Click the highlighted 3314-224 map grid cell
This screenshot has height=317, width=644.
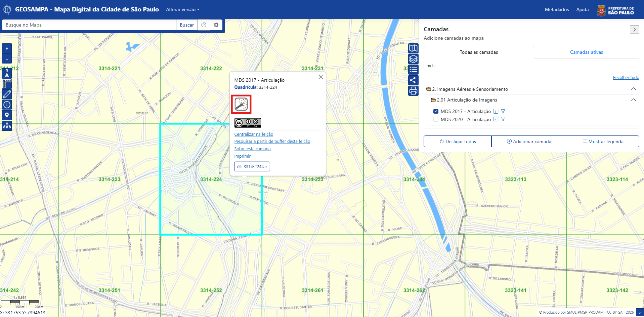point(211,179)
